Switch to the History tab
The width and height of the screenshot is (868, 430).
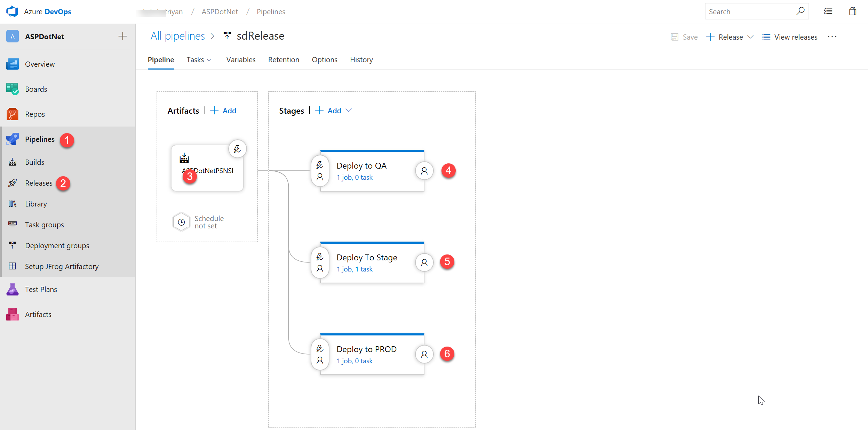[x=361, y=60]
